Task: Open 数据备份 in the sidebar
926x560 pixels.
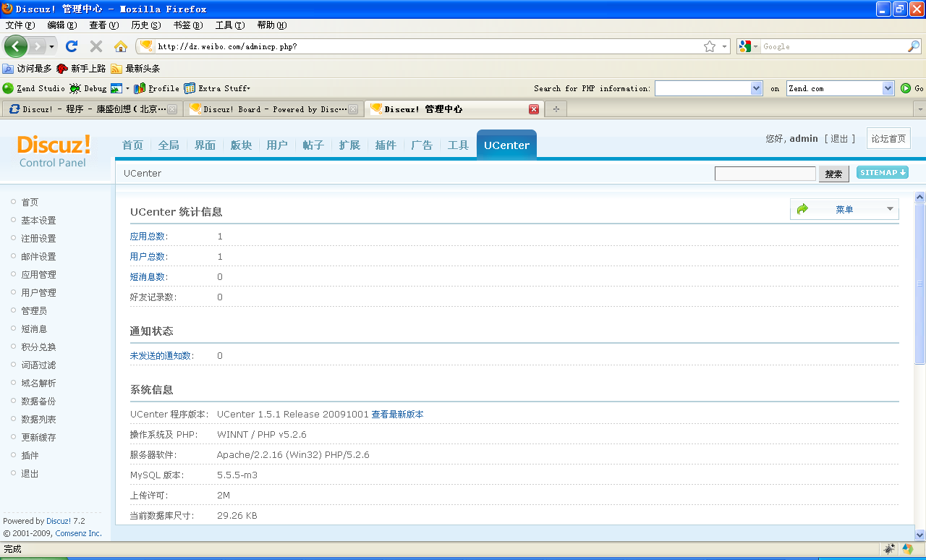Action: (38, 402)
